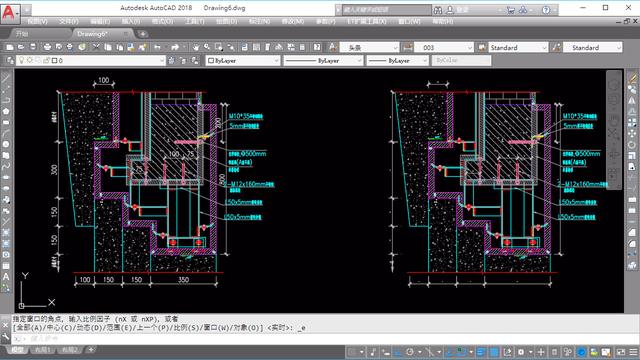Switch to the 布局1 layout tab
The width and height of the screenshot is (640, 360).
coord(42,350)
